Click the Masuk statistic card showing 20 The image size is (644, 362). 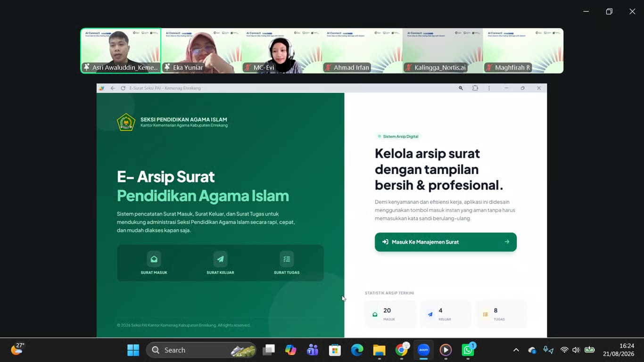(x=390, y=314)
